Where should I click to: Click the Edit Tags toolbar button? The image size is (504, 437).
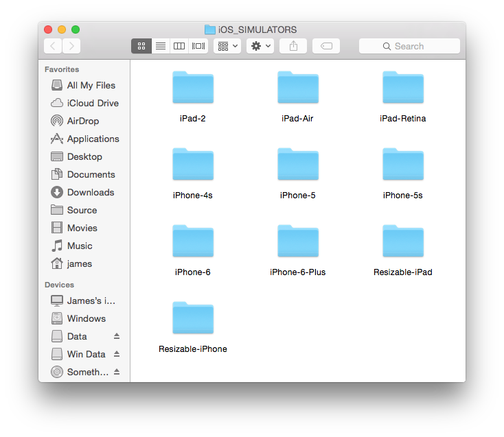(x=326, y=46)
